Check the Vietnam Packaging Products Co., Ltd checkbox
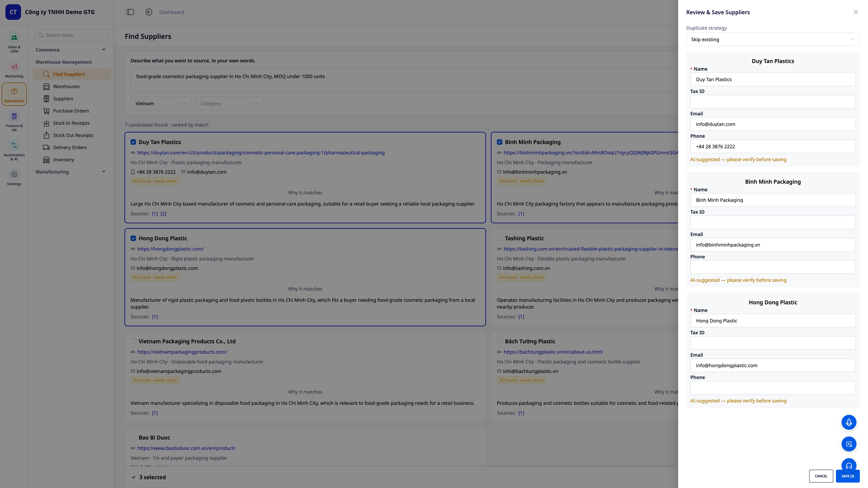Screen dimensions: 868x488 (133, 341)
